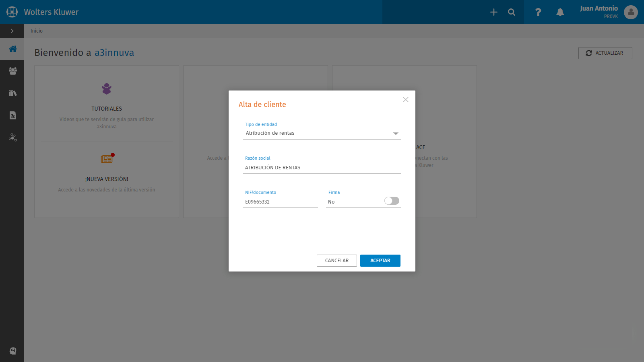
Task: Expand the Tipo de entidad dropdown
Action: tap(322, 133)
